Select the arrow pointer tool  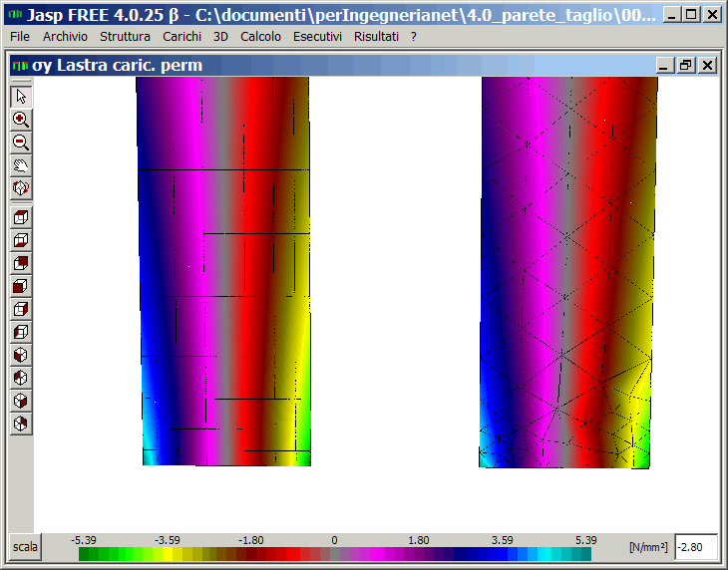coord(21,97)
